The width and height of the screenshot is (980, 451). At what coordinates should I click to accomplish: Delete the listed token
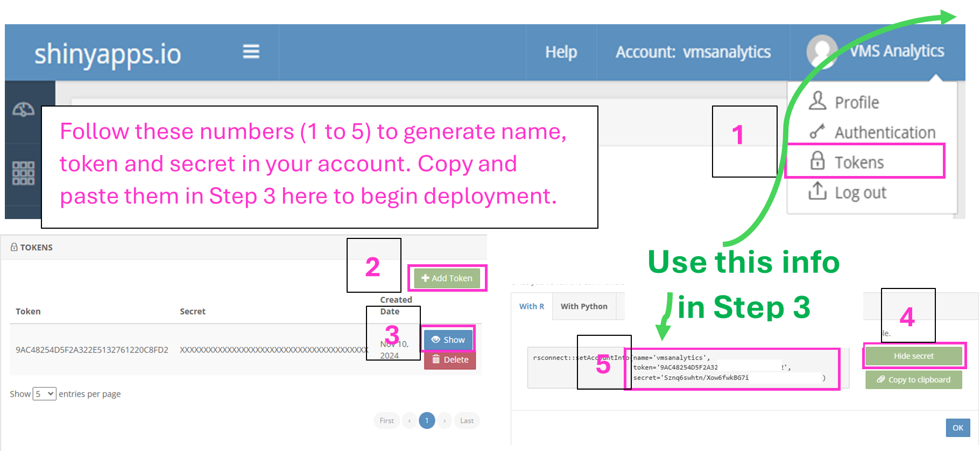(x=450, y=360)
